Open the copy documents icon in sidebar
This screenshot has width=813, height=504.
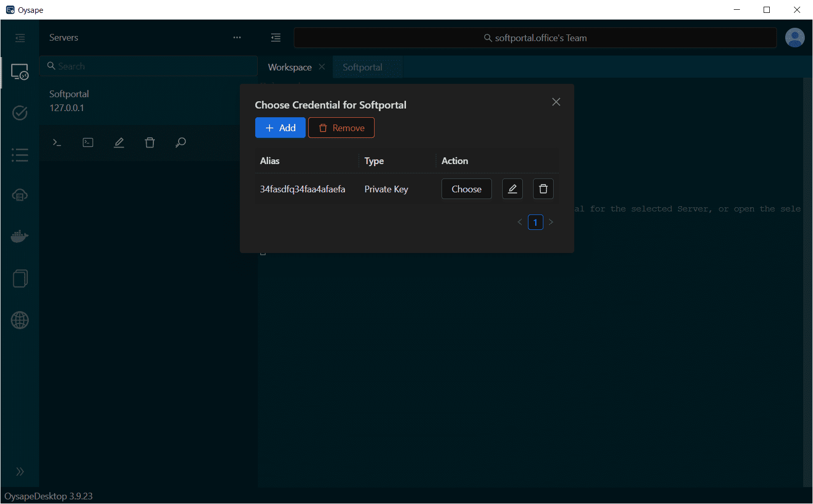[20, 278]
